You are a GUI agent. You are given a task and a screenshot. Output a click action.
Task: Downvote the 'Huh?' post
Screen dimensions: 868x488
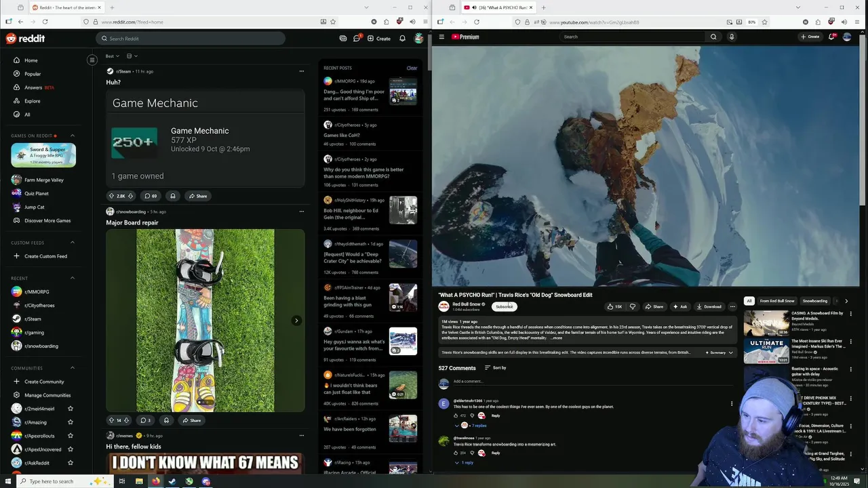click(x=130, y=196)
